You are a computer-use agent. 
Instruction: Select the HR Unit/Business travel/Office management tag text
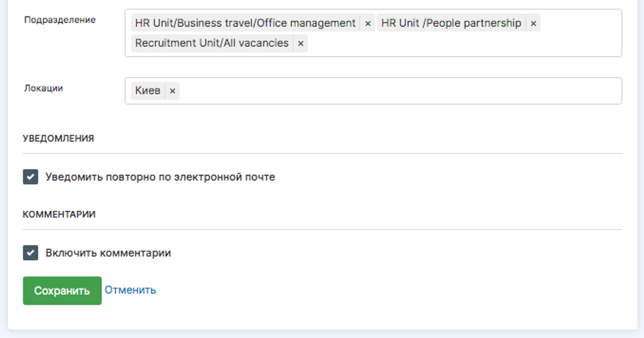click(x=245, y=23)
